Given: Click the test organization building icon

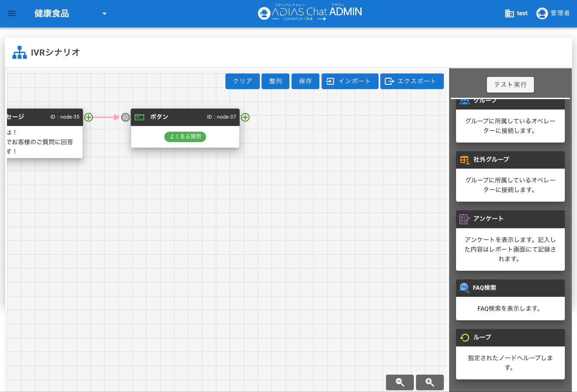Looking at the screenshot, I should [510, 13].
